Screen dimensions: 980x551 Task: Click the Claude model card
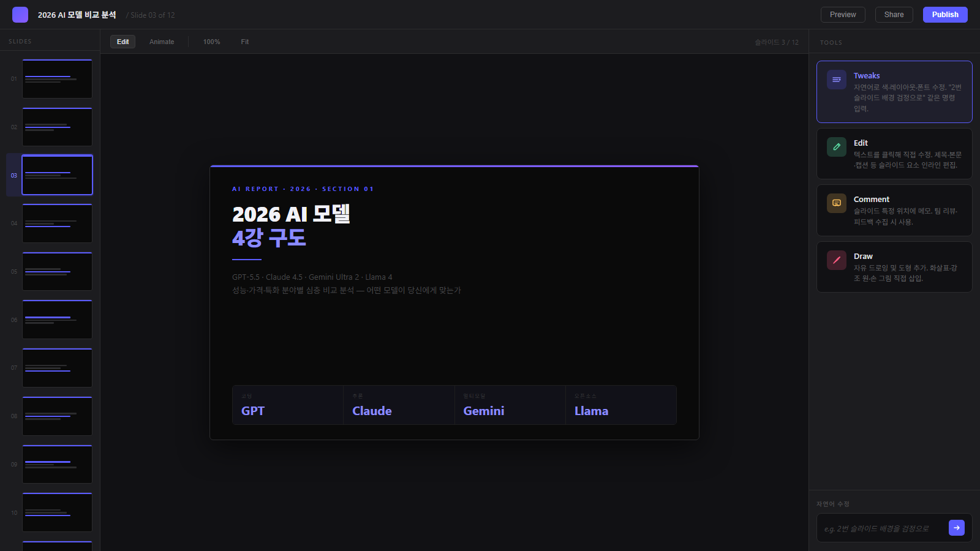click(399, 405)
